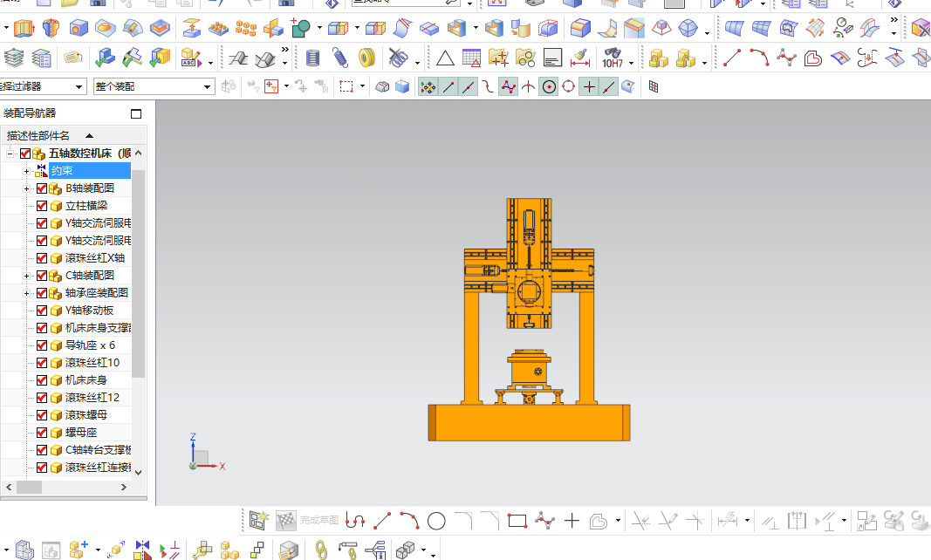
Task: Pick the Line curve tool in the top toolbar
Action: 731,58
